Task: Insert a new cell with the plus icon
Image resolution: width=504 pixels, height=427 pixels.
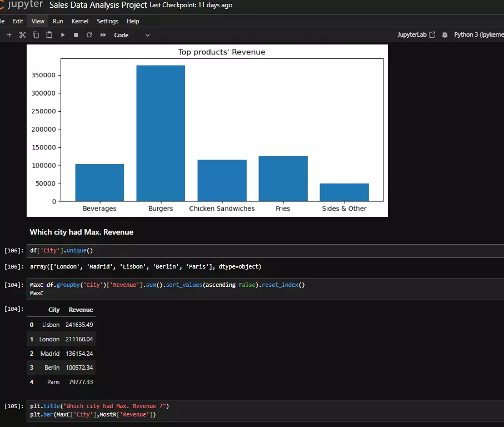Action: point(9,35)
